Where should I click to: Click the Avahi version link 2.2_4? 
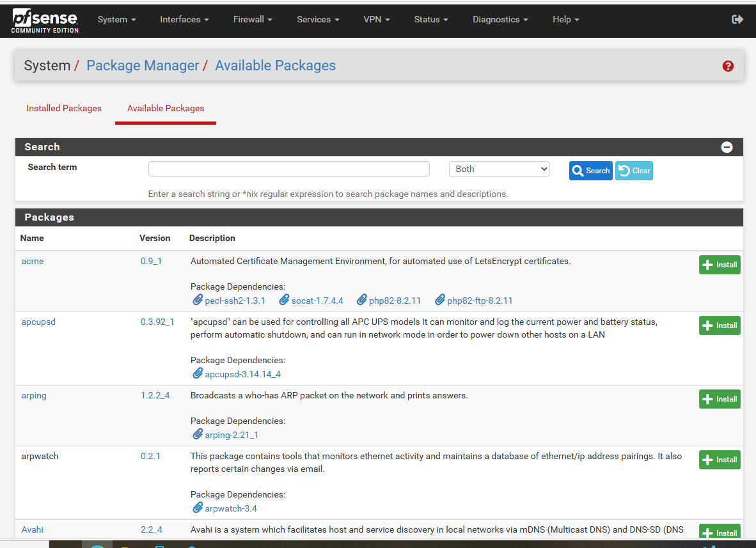coord(152,529)
